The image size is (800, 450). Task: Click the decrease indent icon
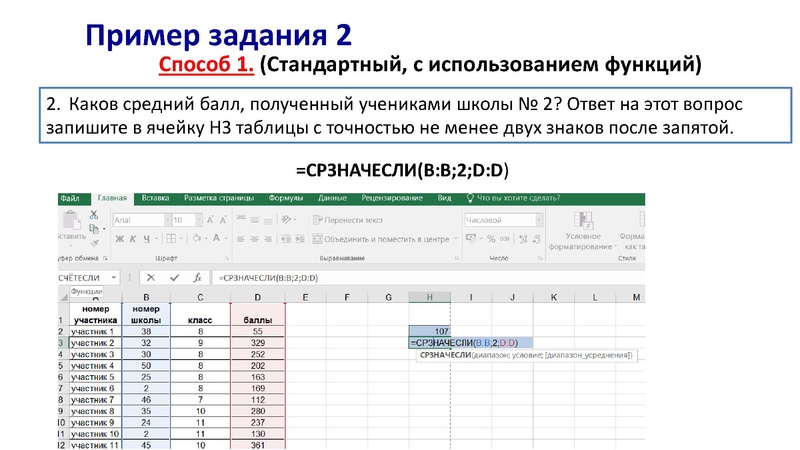click(x=286, y=239)
